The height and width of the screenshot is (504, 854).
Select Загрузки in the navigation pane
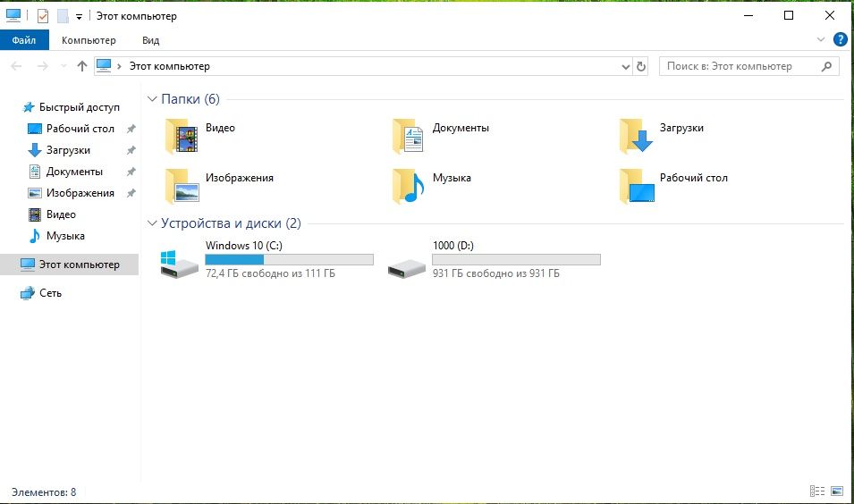coord(59,149)
